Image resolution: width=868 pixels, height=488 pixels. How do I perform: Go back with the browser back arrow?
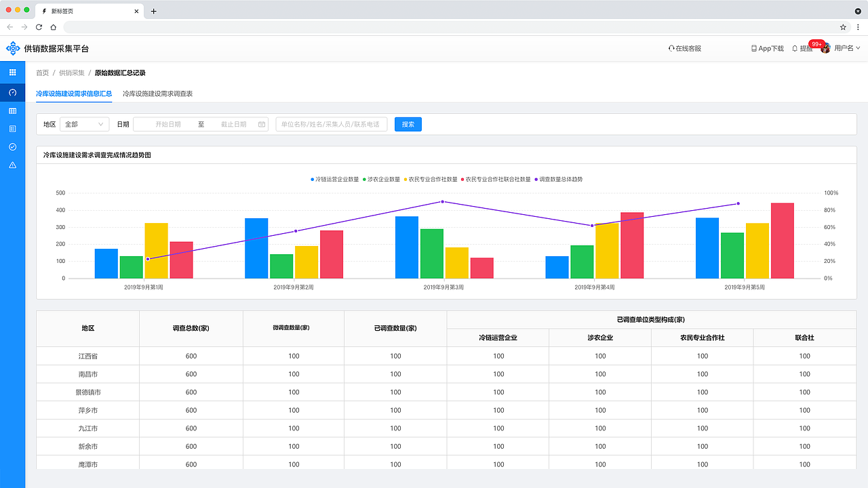9,27
